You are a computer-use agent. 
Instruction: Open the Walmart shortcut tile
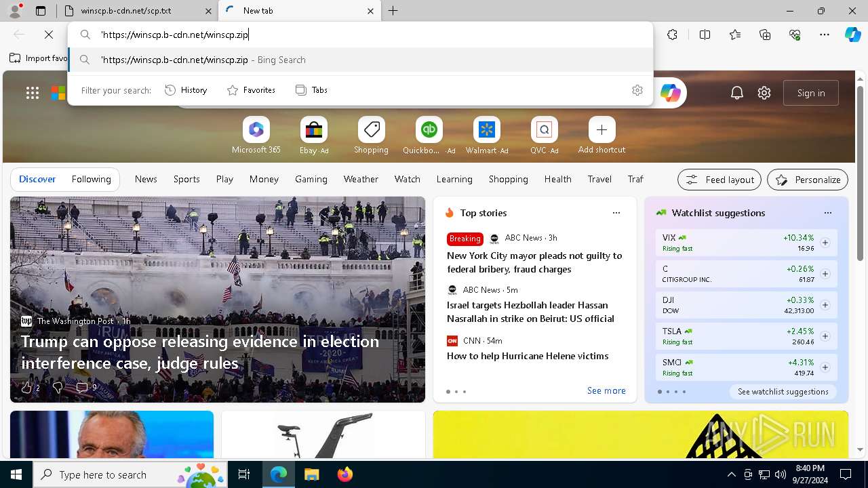[486, 136]
